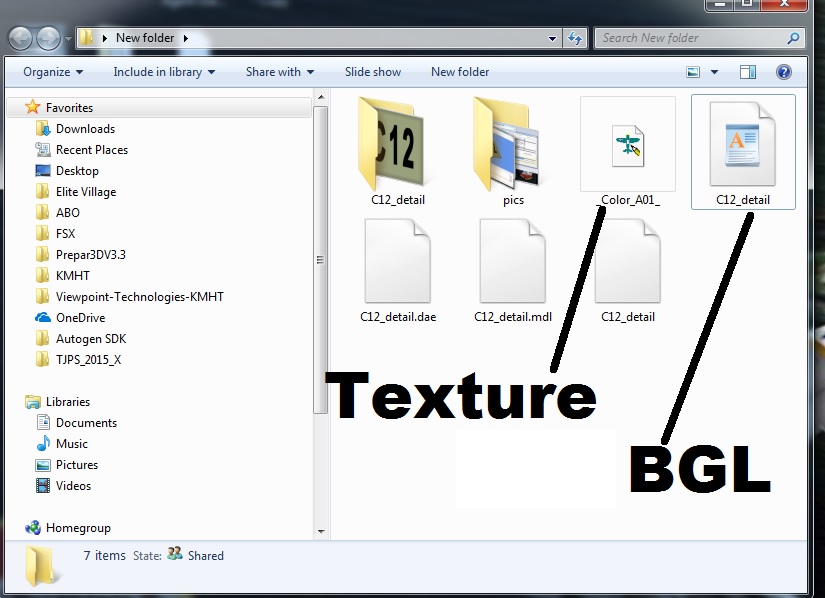Select Downloads in the Favorites list

84,128
